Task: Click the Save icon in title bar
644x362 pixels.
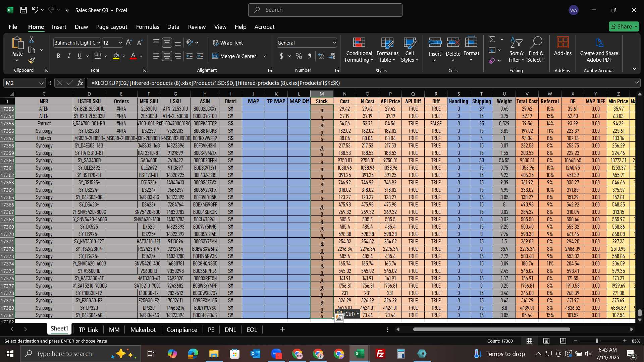Action: coord(23,10)
